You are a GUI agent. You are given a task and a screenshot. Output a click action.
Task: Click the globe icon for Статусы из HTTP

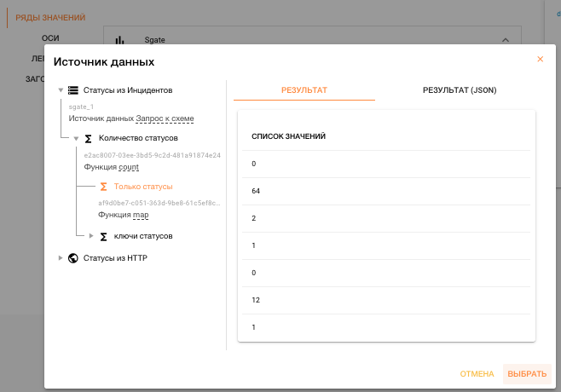click(73, 258)
